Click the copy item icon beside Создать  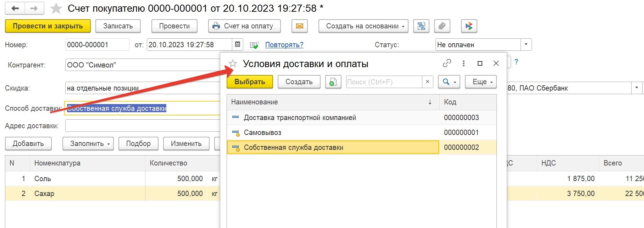(333, 82)
